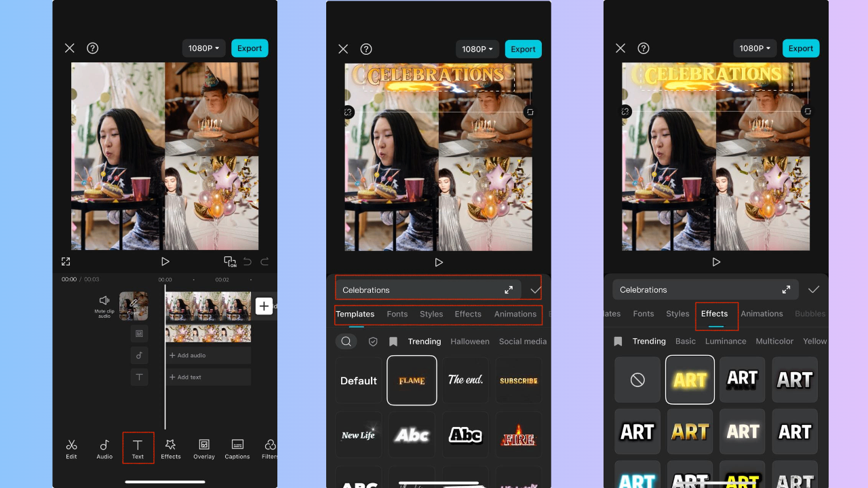Switch to the Fonts tab
868x488 pixels.
coord(397,314)
